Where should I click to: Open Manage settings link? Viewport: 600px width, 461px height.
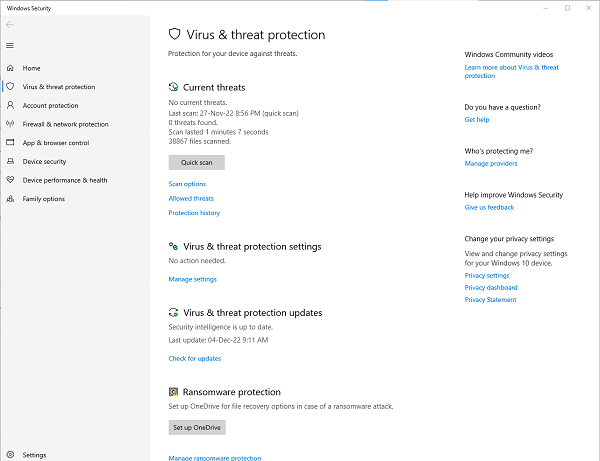pos(192,279)
